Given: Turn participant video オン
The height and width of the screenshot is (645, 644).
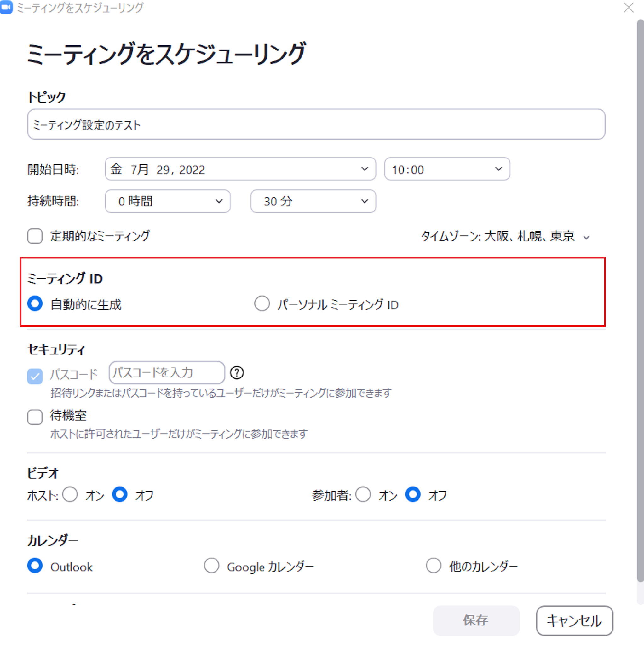Looking at the screenshot, I should pyautogui.click(x=363, y=494).
